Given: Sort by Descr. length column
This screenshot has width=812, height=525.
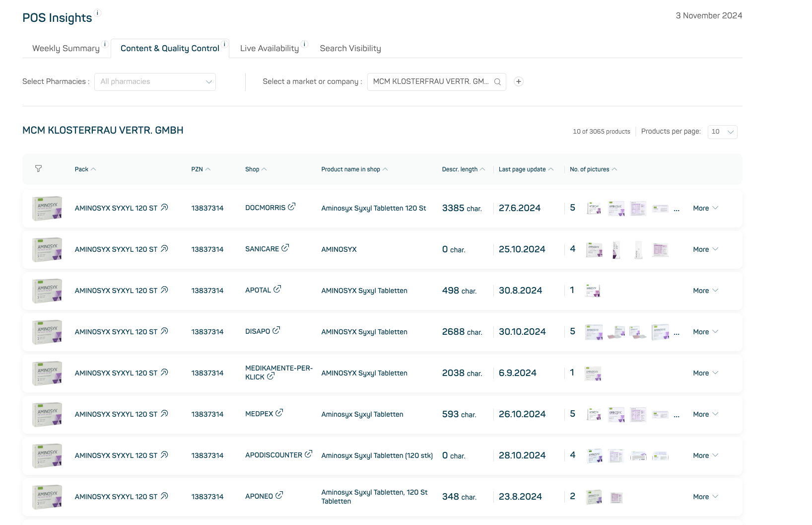Looking at the screenshot, I should 464,169.
